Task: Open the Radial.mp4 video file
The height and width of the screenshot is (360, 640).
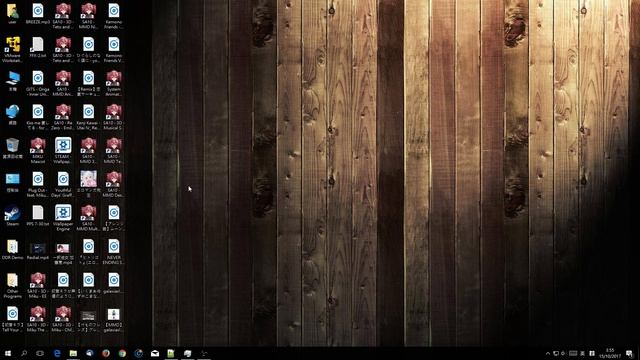Action: coord(38,251)
